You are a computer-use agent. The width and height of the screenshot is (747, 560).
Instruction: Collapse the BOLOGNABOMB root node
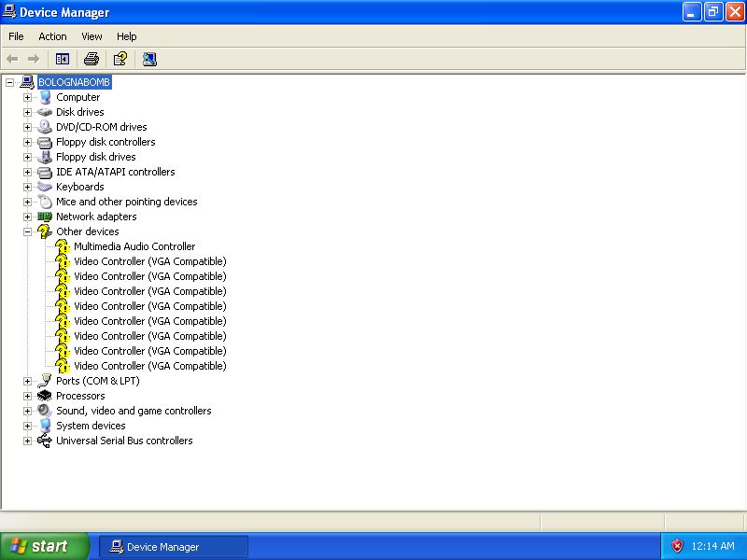coord(9,82)
